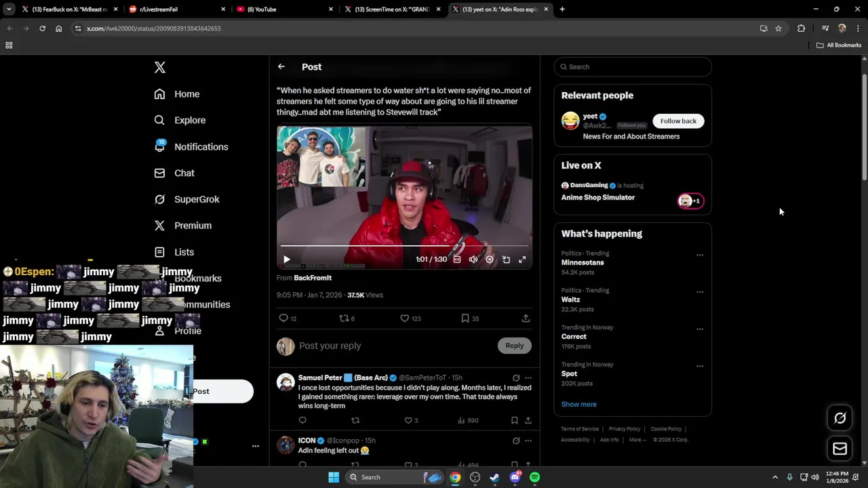Open the tab search dropdown arrow
The image size is (868, 488).
pos(9,9)
